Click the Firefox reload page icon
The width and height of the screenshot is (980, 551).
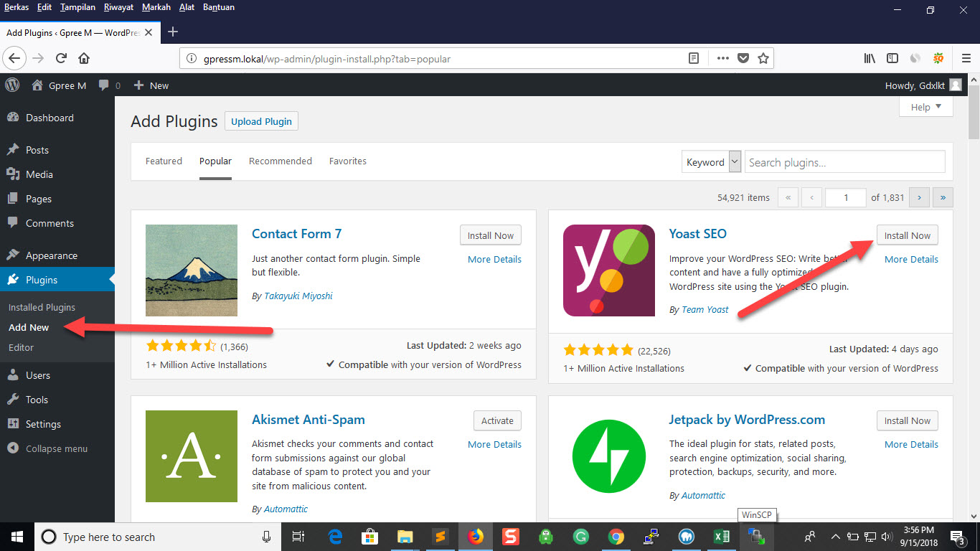[62, 58]
